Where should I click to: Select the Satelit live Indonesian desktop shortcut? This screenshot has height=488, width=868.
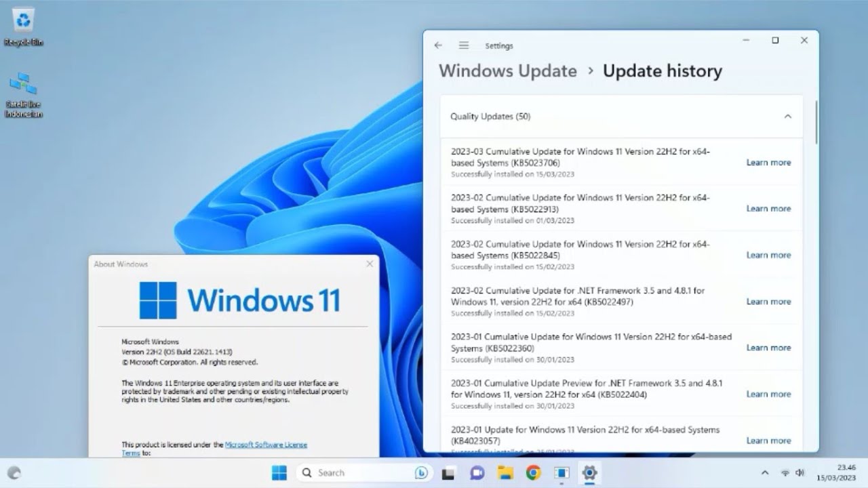[x=23, y=95]
